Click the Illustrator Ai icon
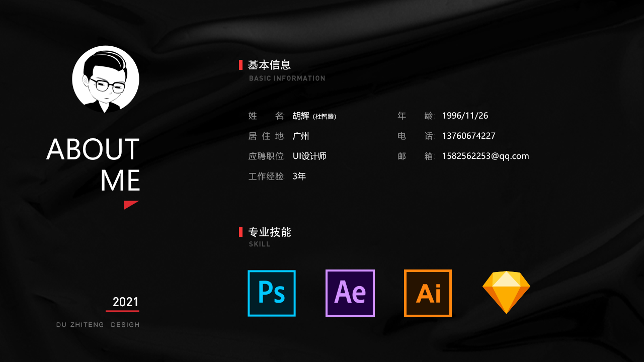This screenshot has width=644, height=362. click(x=428, y=293)
